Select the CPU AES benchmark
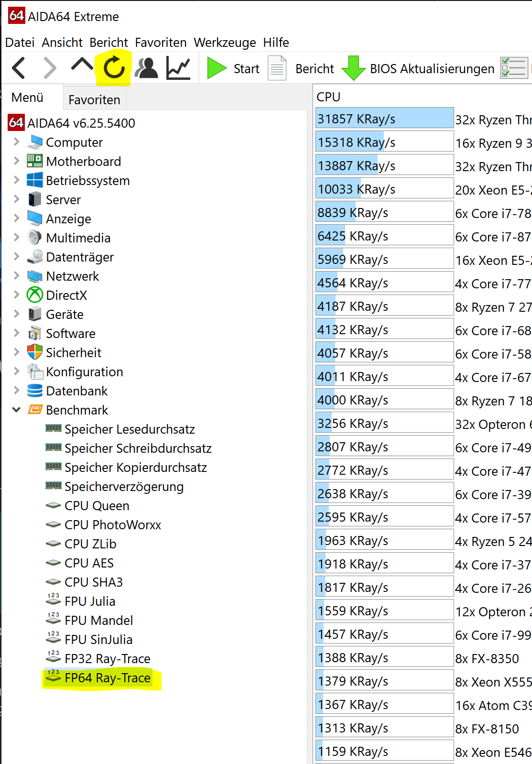The width and height of the screenshot is (532, 764). (89, 563)
